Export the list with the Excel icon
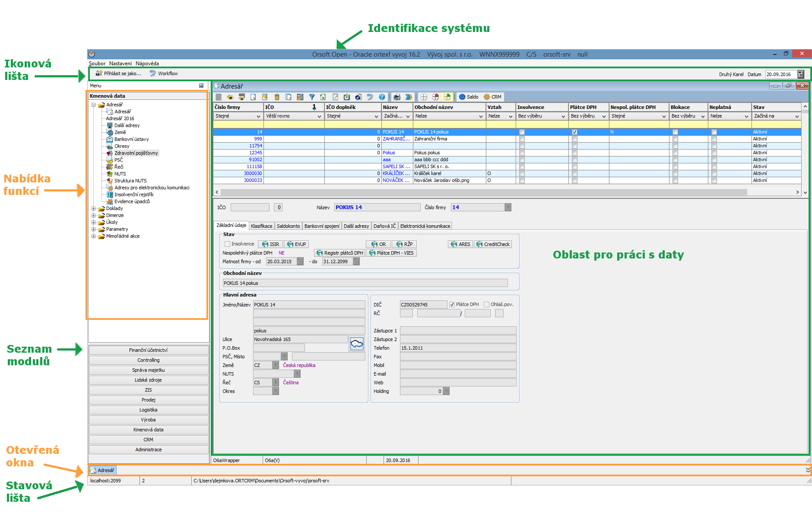Screen dimensions: 812x523 pyautogui.click(x=323, y=97)
